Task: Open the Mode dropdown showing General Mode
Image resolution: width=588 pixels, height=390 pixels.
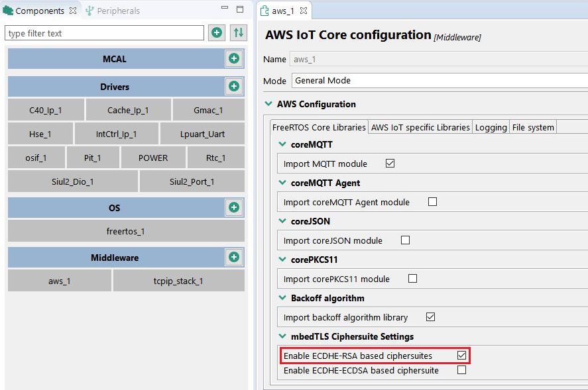Action: tap(439, 80)
